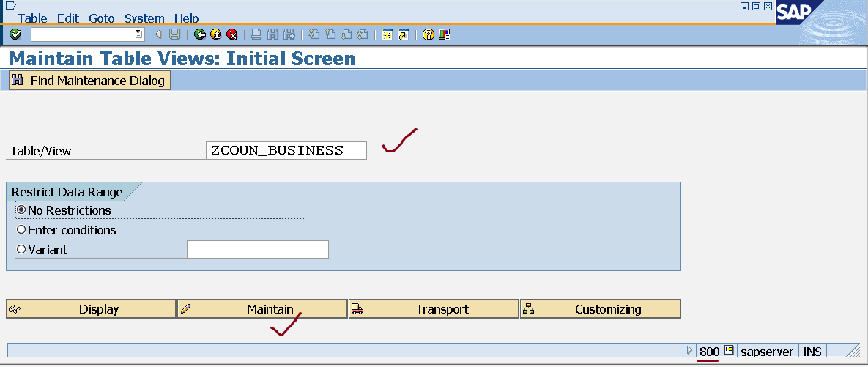Click the yellow Exit icon
This screenshot has height=367, width=868.
point(216,35)
